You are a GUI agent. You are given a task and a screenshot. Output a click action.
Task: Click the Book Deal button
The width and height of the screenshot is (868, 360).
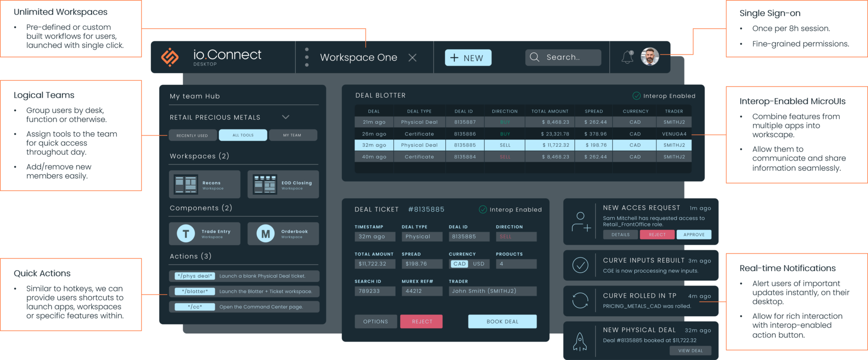click(x=502, y=322)
